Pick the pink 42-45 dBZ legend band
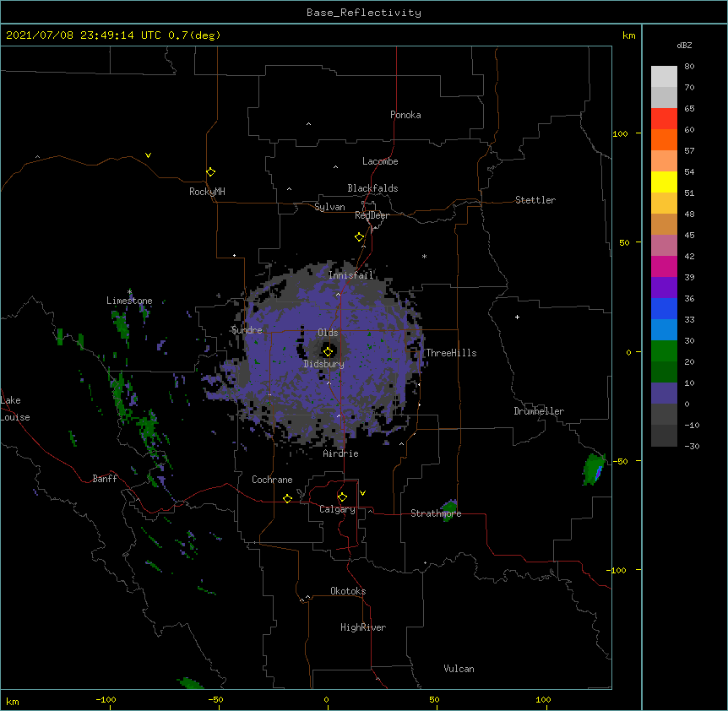 (664, 246)
